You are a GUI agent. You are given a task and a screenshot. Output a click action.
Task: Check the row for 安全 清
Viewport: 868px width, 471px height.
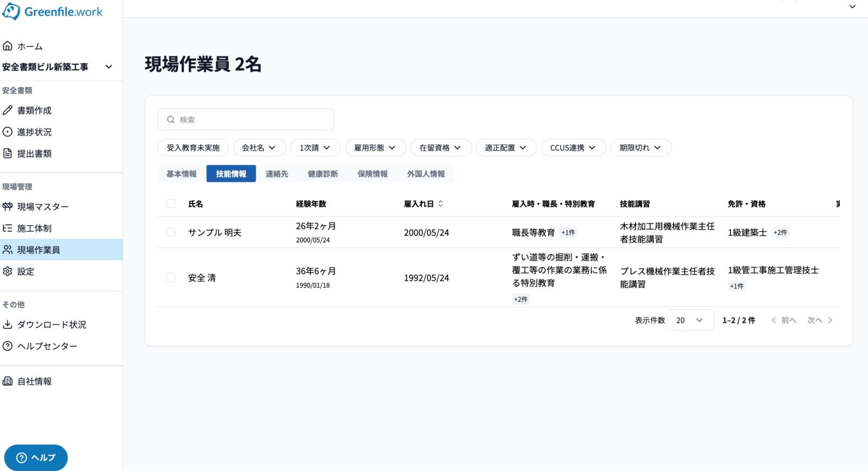[x=171, y=277]
